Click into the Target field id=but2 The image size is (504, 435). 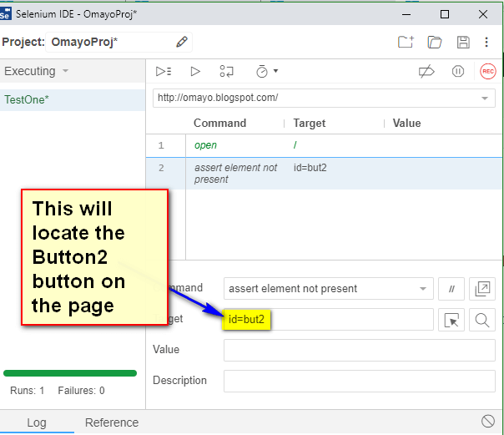(x=328, y=320)
